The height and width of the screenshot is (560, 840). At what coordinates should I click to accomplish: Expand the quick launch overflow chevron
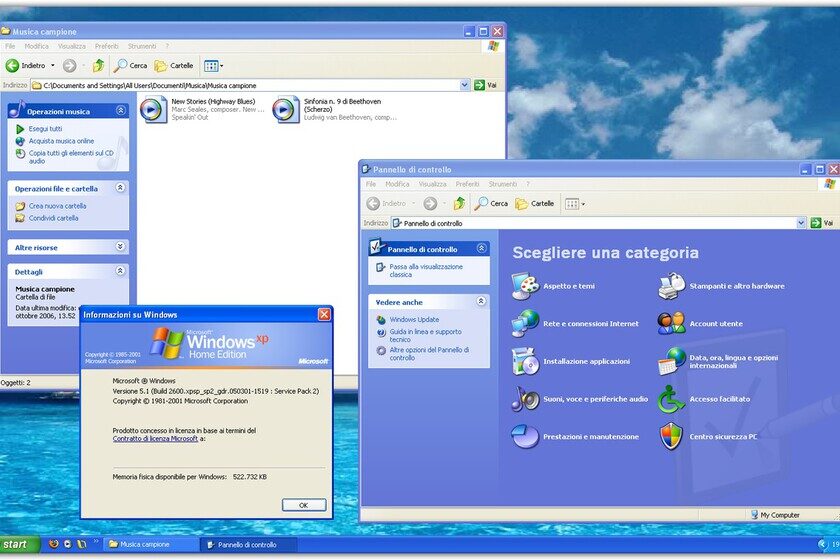(x=96, y=542)
